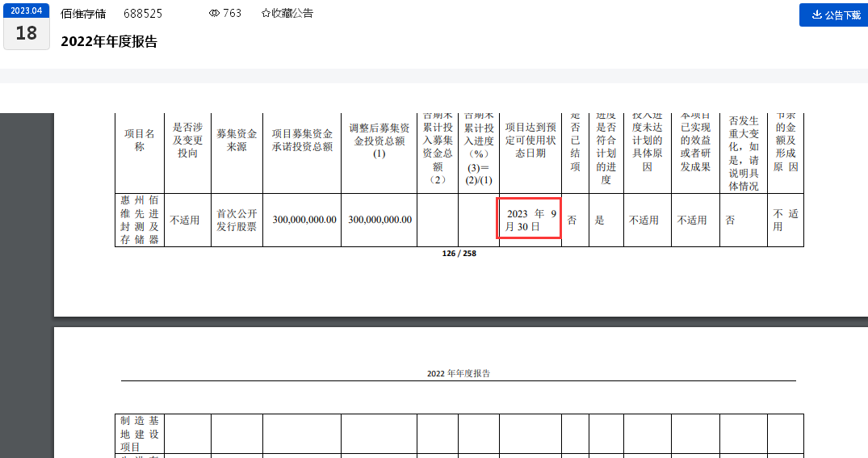
Task: Click the 300,000,000.00 under 调整后募集资金投资总额
Action: (x=379, y=220)
